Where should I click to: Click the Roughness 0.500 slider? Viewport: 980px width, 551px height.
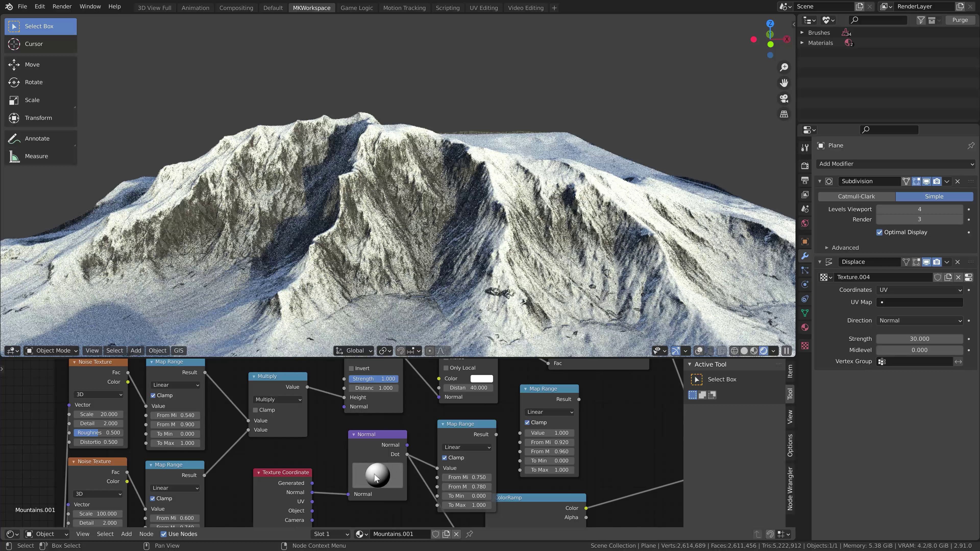point(99,433)
